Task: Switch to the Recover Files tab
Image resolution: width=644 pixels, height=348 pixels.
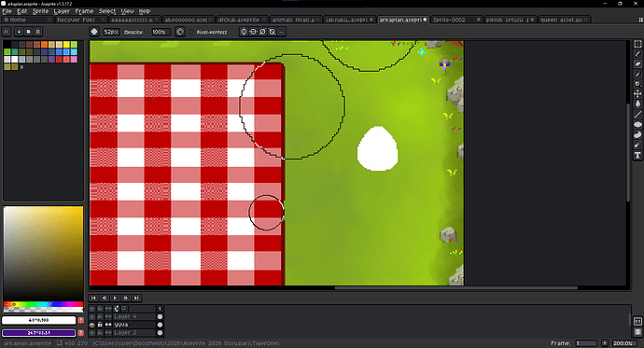Action: click(x=81, y=20)
